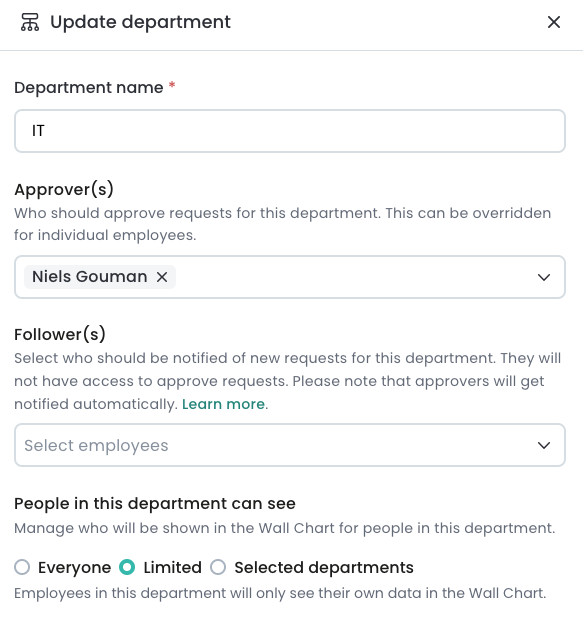
Task: Open the Learn more link
Action: pyautogui.click(x=223, y=404)
